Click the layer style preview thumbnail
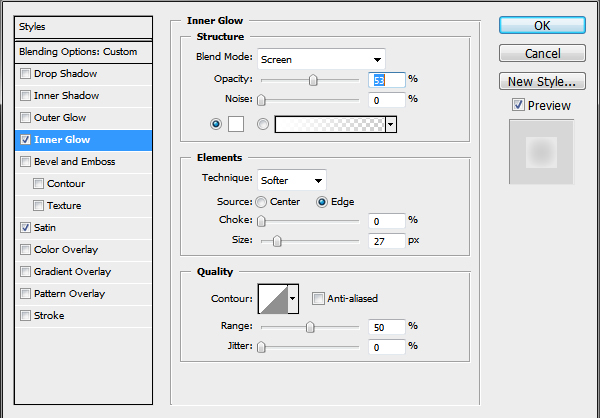600x418 pixels. (541, 152)
